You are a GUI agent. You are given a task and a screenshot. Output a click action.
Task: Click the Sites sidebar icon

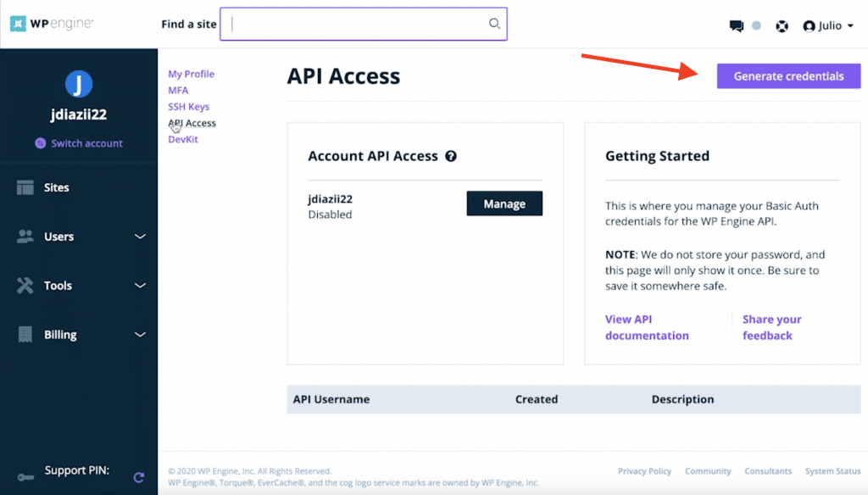(x=25, y=187)
